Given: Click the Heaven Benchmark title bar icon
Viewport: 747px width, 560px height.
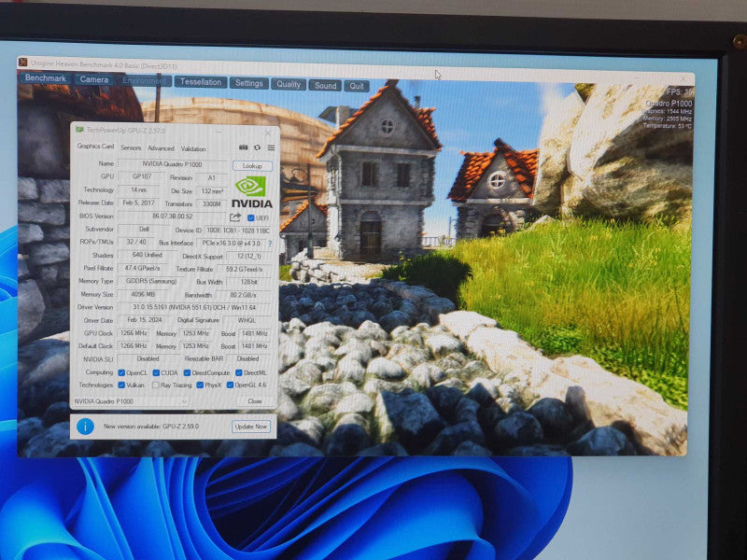Looking at the screenshot, I should 22,63.
